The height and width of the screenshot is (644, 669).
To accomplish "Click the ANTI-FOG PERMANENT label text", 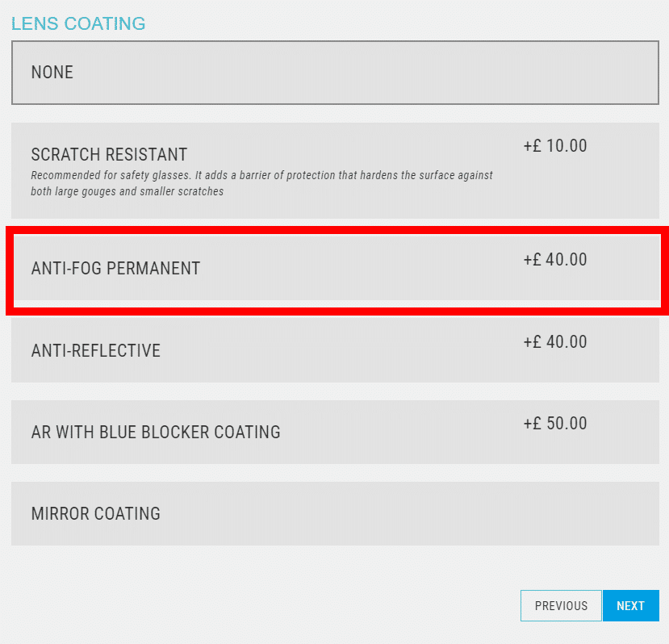I will point(115,269).
